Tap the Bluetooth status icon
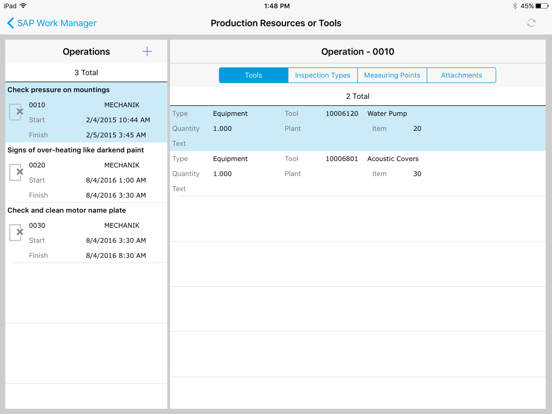The image size is (552, 414). click(515, 6)
